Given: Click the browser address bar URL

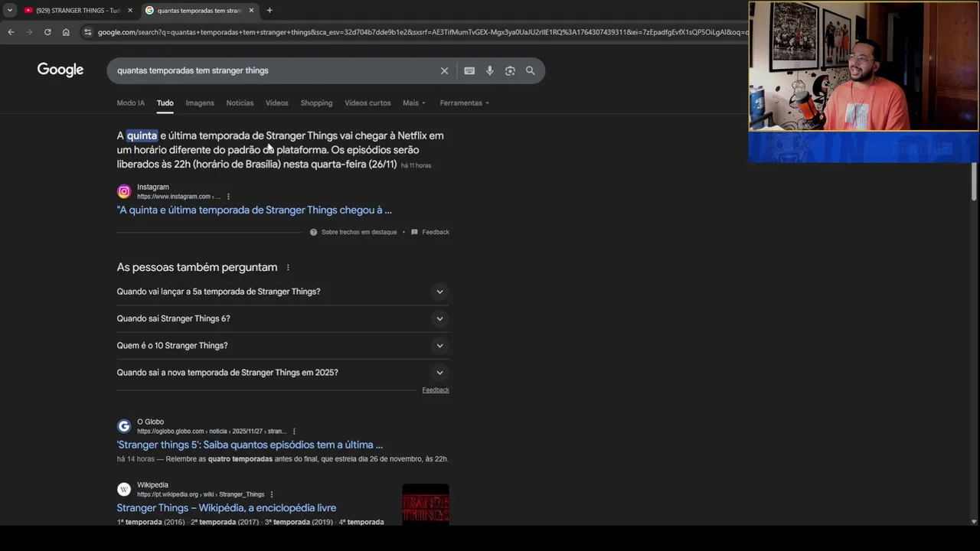Looking at the screenshot, I should 421,32.
